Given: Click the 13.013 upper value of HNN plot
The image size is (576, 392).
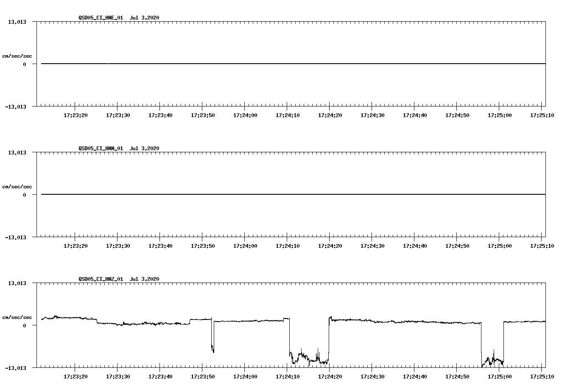Looking at the screenshot, I should 17,153.
